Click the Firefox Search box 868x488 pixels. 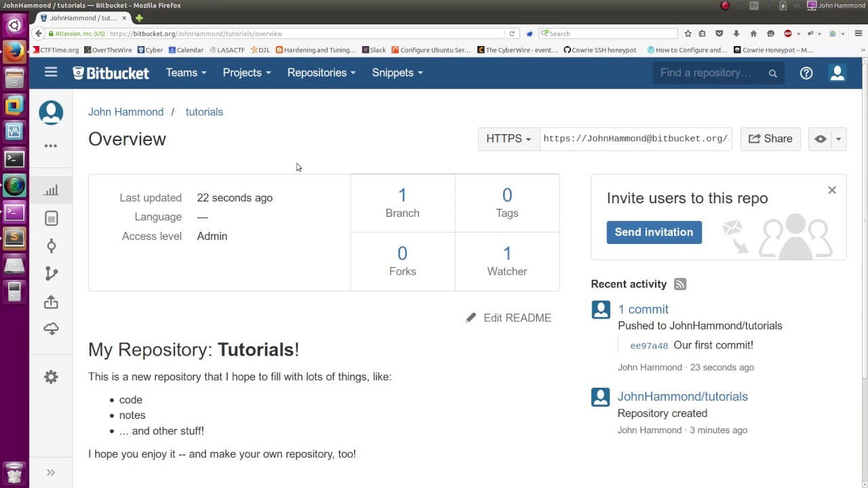pyautogui.click(x=608, y=33)
